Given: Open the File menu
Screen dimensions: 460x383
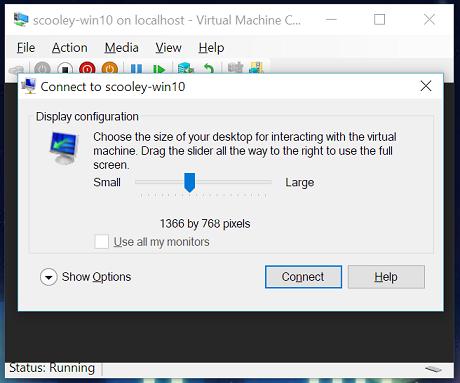Looking at the screenshot, I should (26, 48).
